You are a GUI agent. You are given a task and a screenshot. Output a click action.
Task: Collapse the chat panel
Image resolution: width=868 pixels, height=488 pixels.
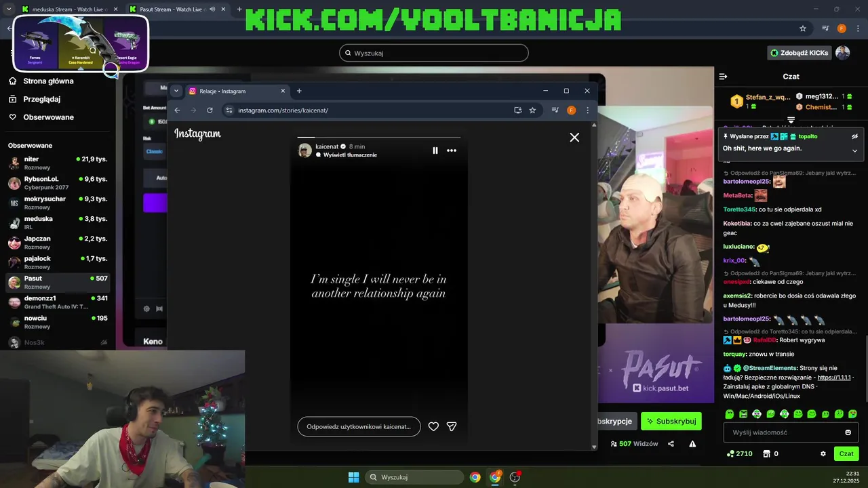click(x=723, y=77)
